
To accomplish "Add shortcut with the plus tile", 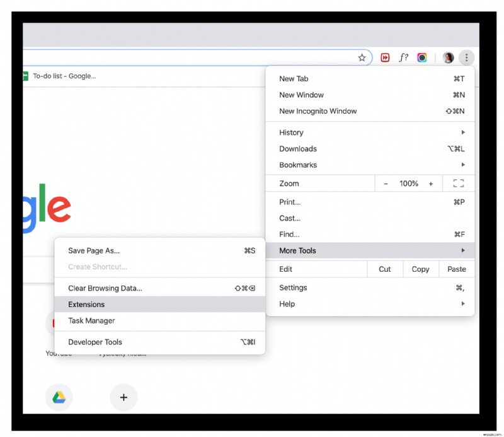I will [x=123, y=397].
